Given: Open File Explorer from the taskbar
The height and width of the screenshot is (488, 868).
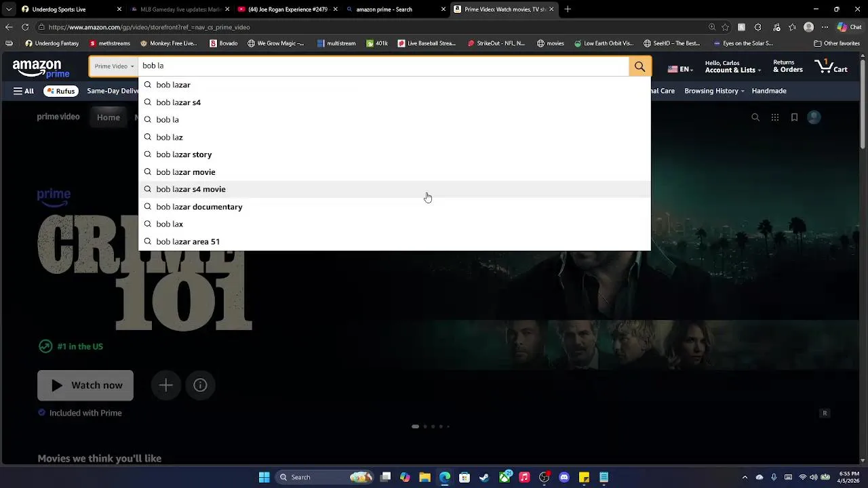Looking at the screenshot, I should click(x=425, y=477).
